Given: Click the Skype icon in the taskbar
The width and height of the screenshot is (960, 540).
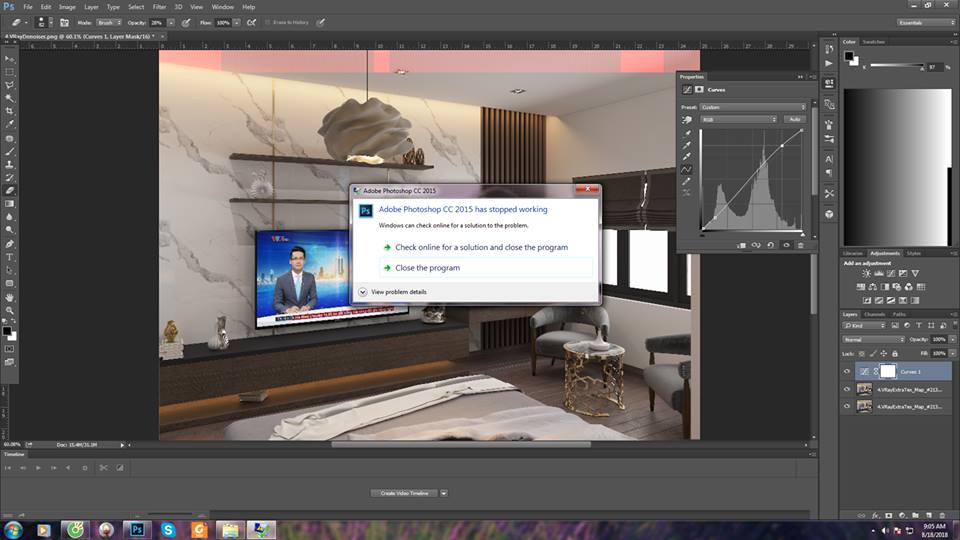Looking at the screenshot, I should (168, 529).
